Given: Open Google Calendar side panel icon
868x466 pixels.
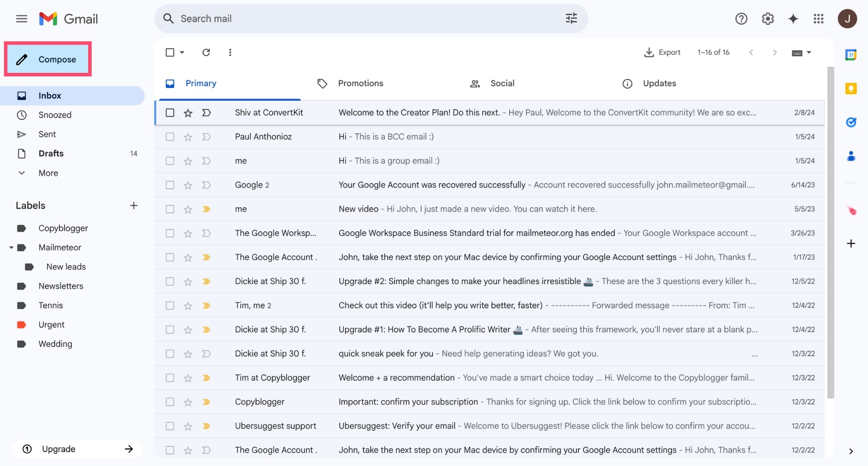Looking at the screenshot, I should point(851,55).
